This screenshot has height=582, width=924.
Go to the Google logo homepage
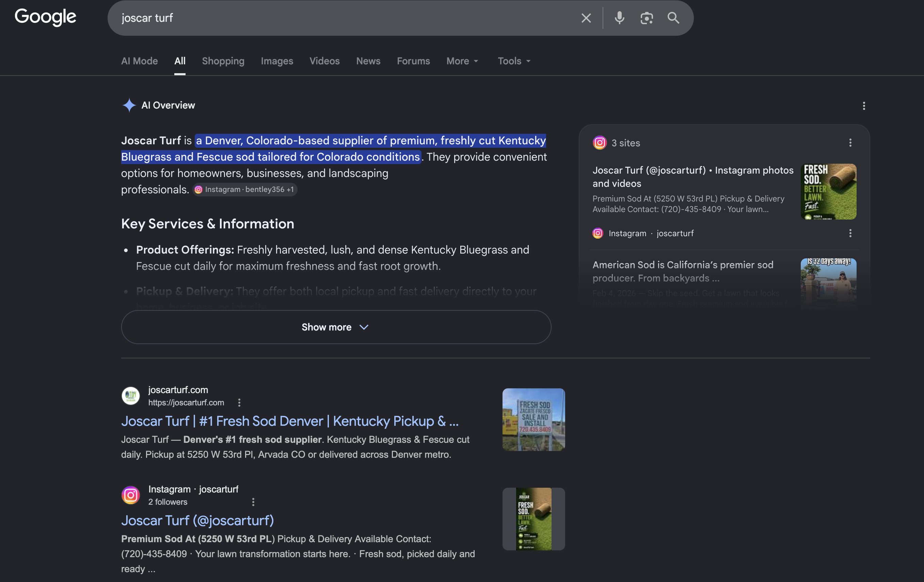pos(45,17)
